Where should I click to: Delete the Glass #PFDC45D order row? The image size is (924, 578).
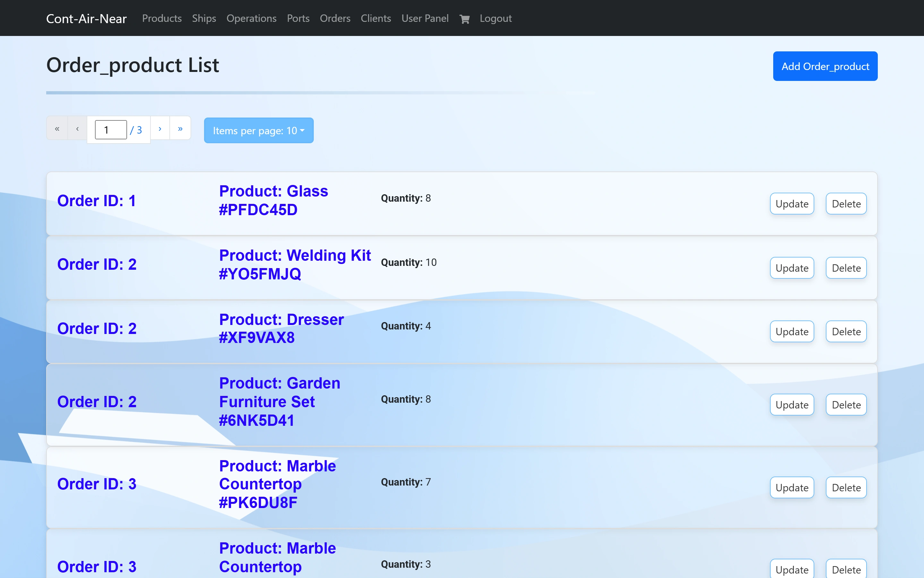pyautogui.click(x=846, y=204)
